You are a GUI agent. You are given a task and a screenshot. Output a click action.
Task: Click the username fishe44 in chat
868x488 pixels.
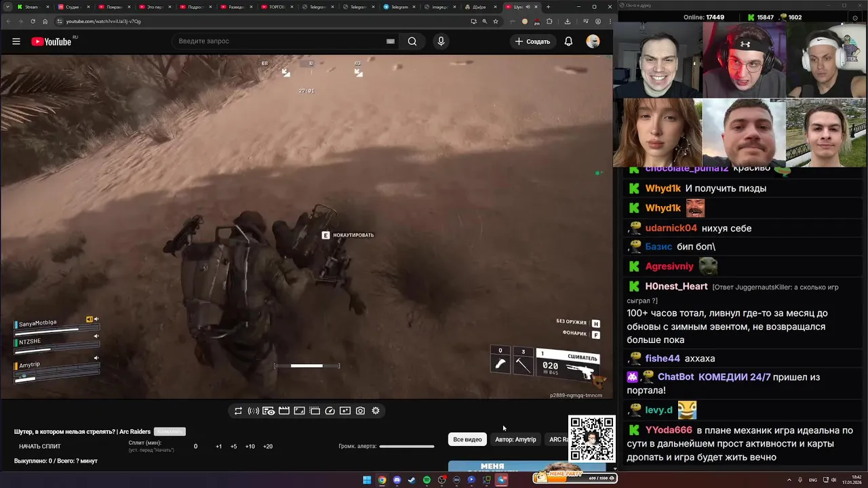(x=663, y=358)
